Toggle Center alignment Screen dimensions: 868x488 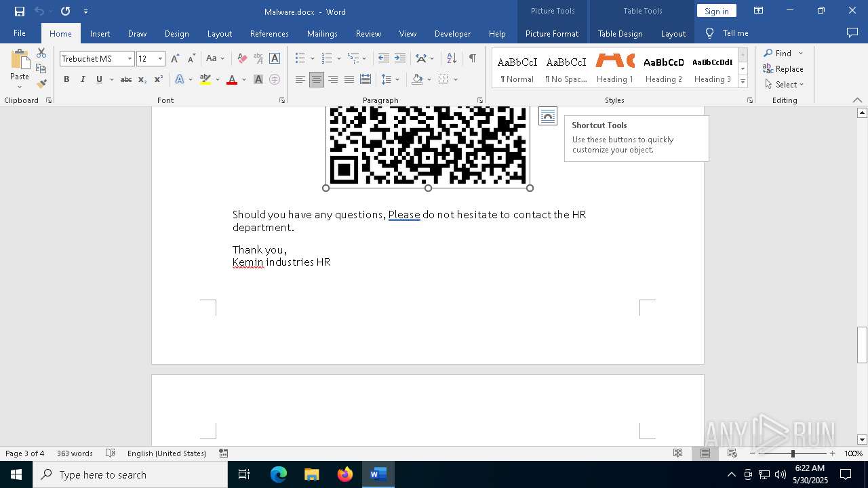317,79
